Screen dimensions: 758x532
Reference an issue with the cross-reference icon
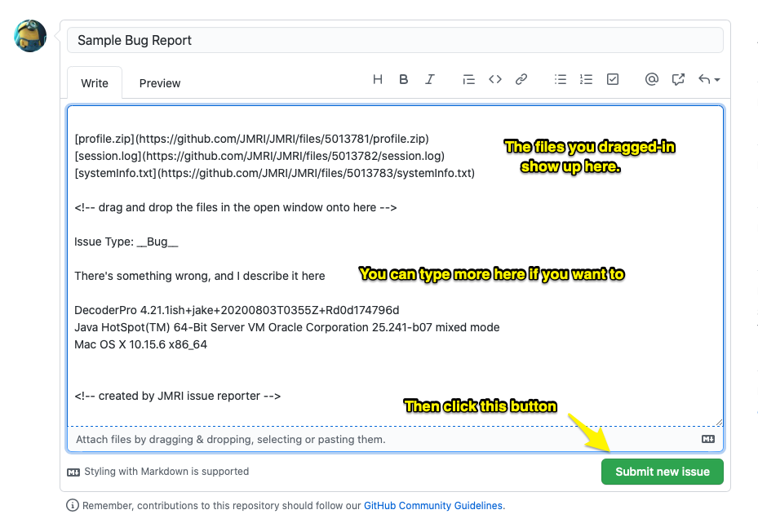[678, 79]
